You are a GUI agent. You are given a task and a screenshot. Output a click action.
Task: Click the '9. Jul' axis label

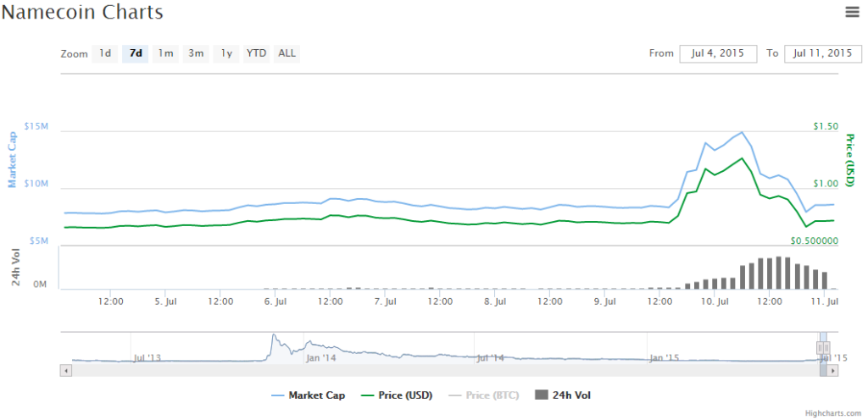point(604,301)
